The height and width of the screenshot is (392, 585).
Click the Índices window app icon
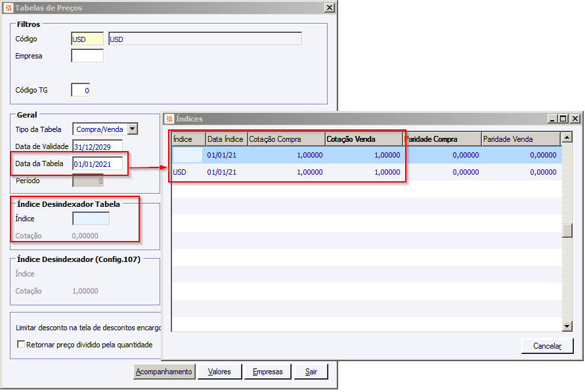(169, 119)
